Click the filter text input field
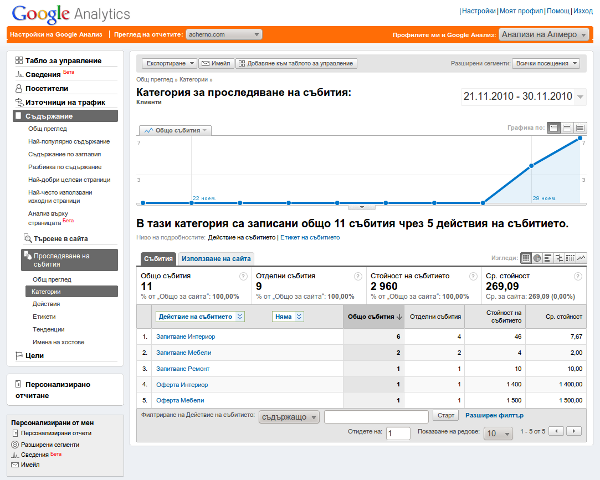 pyautogui.click(x=376, y=417)
